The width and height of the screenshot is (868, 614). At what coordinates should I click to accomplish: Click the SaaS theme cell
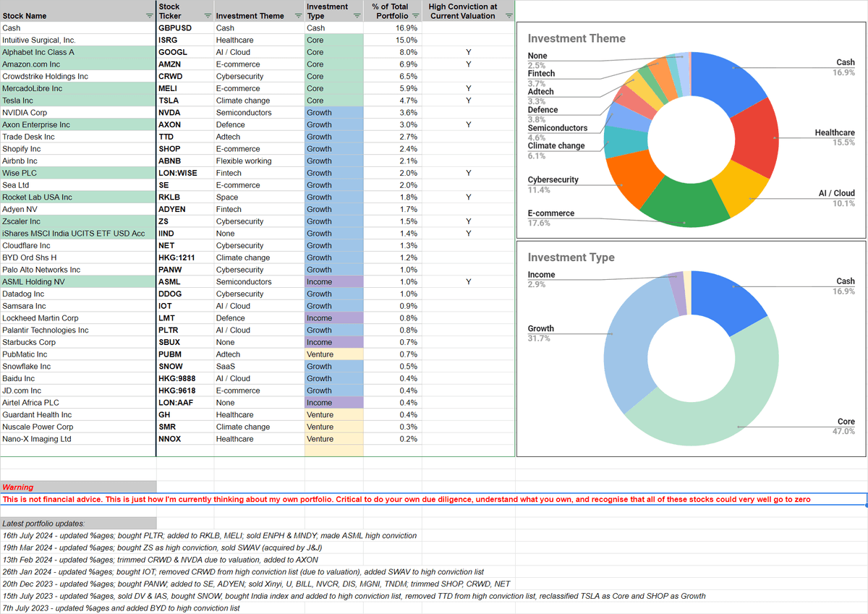(259, 366)
